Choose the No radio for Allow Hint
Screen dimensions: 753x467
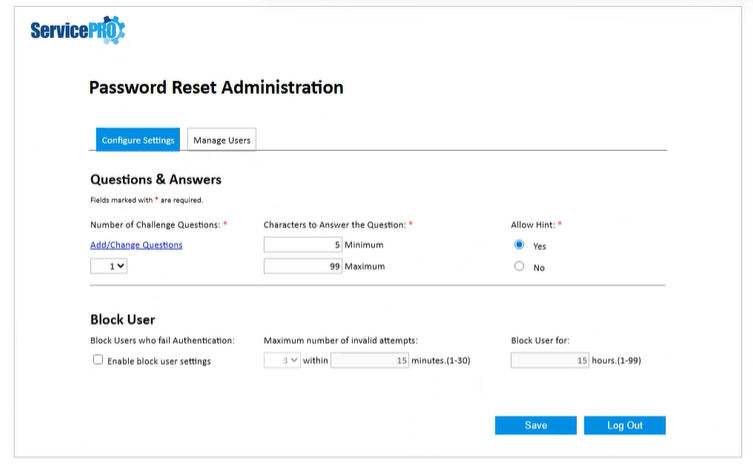click(519, 267)
